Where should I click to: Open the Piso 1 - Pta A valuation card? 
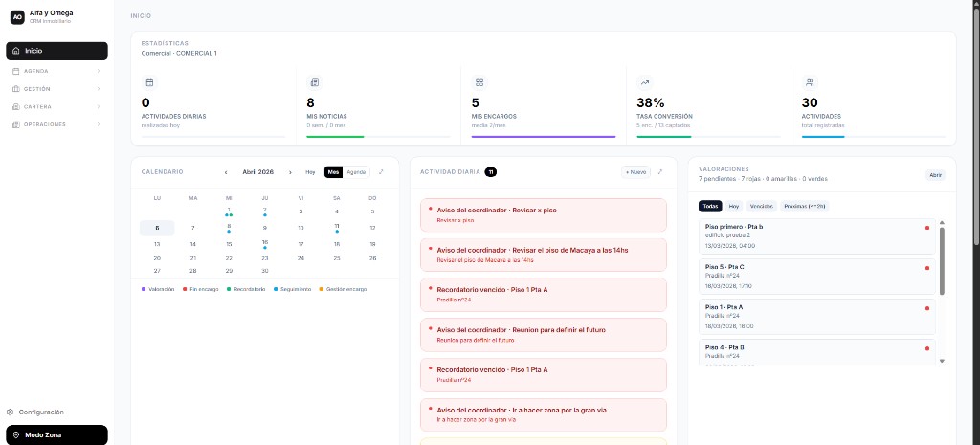(817, 317)
